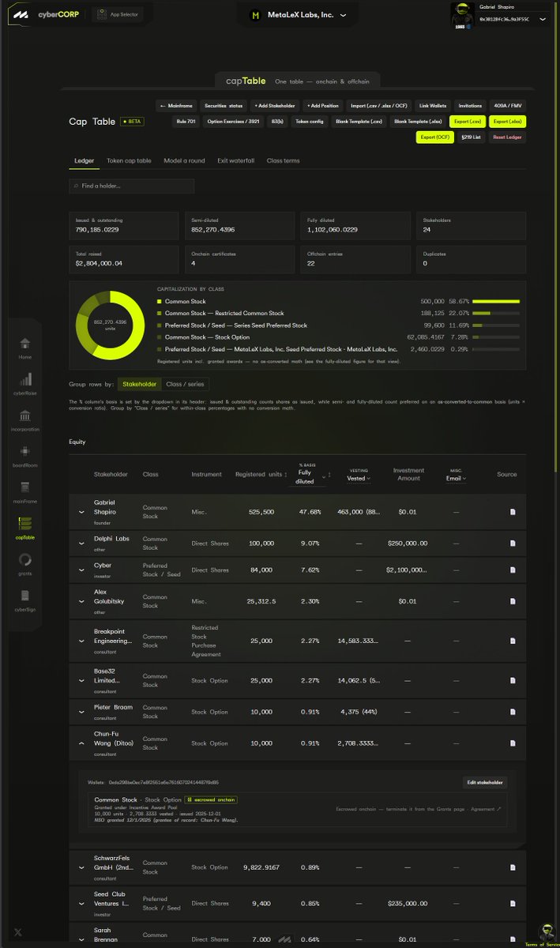Click the Token config button
The image size is (560, 948).
tap(309, 121)
